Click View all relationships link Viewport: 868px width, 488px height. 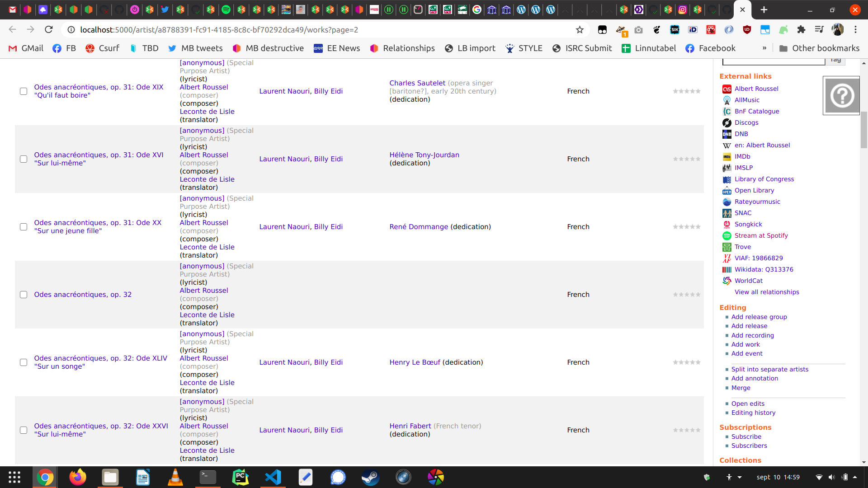(x=767, y=292)
